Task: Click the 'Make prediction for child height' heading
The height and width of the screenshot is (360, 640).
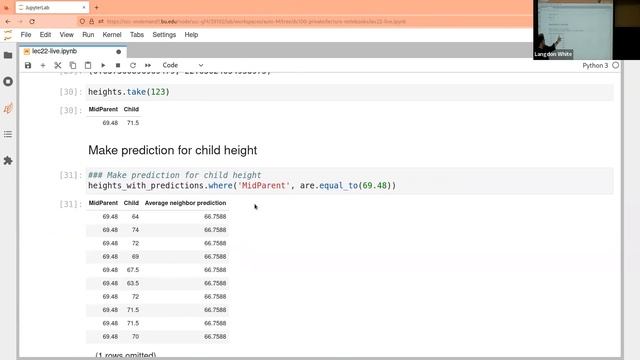Action: click(x=173, y=150)
